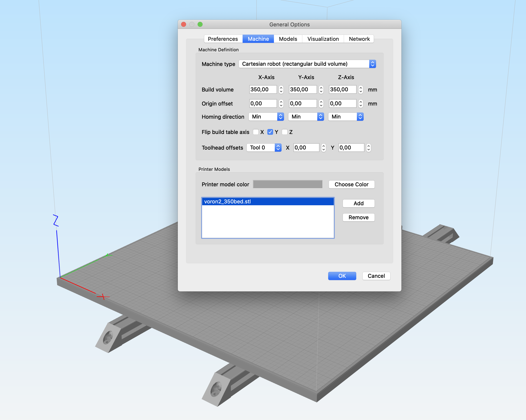The width and height of the screenshot is (526, 420).
Task: Click the printer model color swatch
Action: click(x=287, y=184)
